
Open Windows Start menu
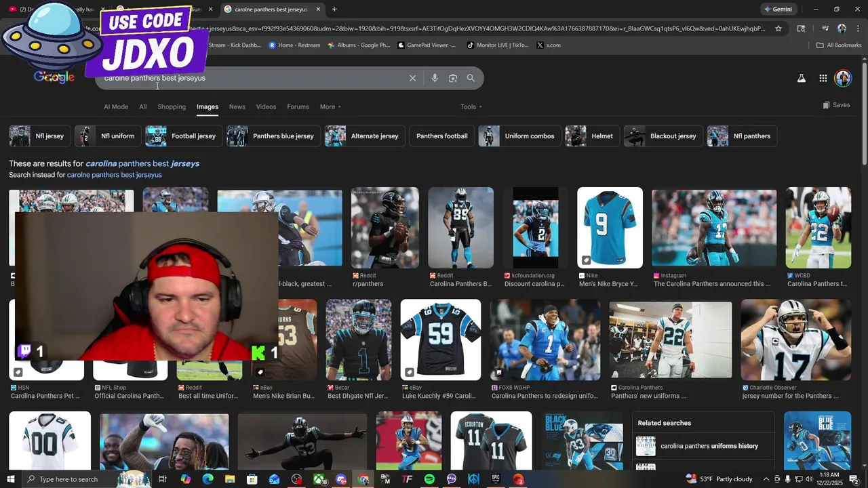(x=10, y=479)
